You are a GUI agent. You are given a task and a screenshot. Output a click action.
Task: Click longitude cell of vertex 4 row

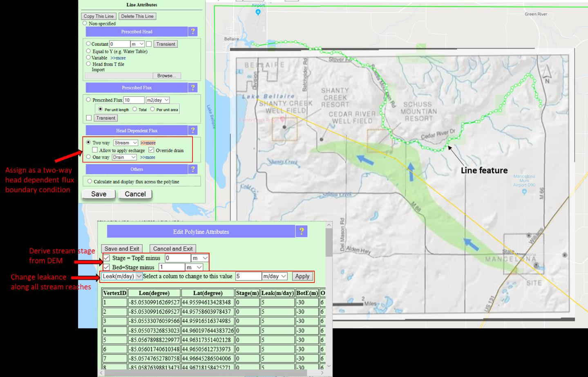click(154, 330)
